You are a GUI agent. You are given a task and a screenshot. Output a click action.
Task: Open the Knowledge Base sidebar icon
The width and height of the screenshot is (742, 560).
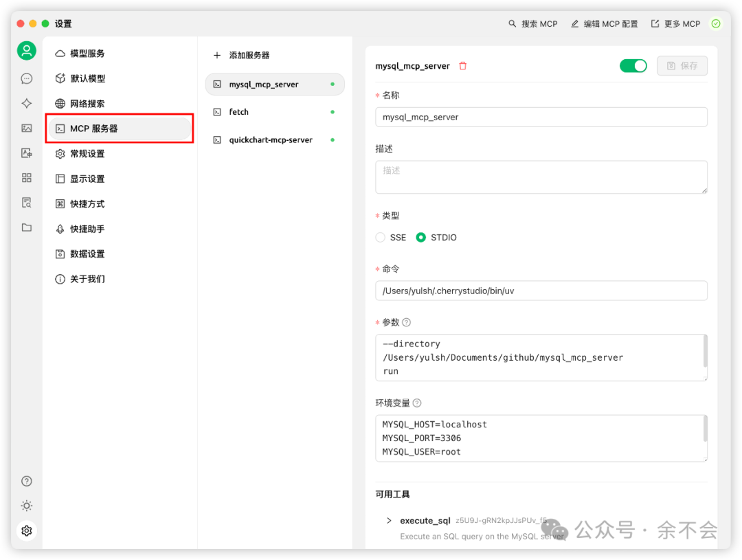(x=26, y=202)
